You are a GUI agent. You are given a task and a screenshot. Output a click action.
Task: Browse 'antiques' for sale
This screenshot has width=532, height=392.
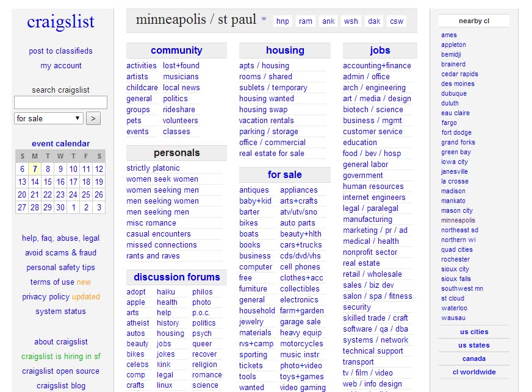[254, 190]
